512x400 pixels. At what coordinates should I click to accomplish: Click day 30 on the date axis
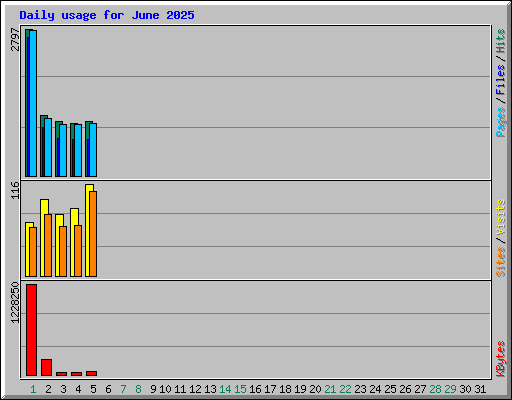click(x=465, y=389)
